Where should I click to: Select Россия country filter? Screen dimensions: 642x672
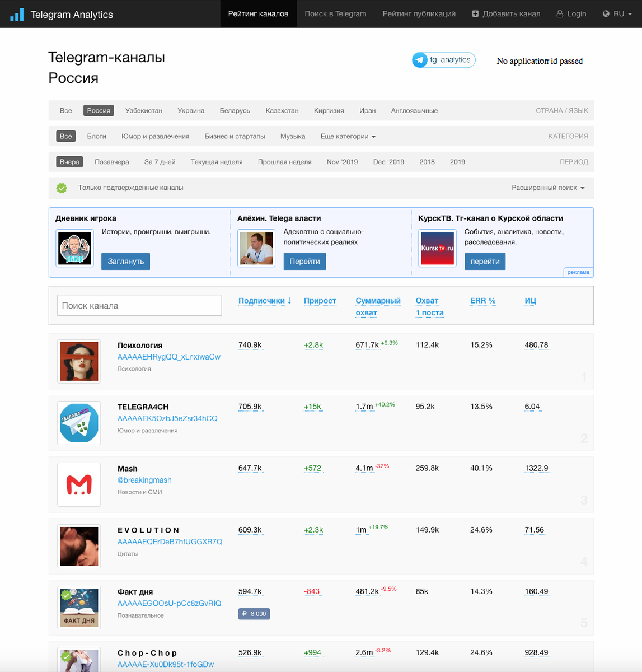pyautogui.click(x=99, y=110)
